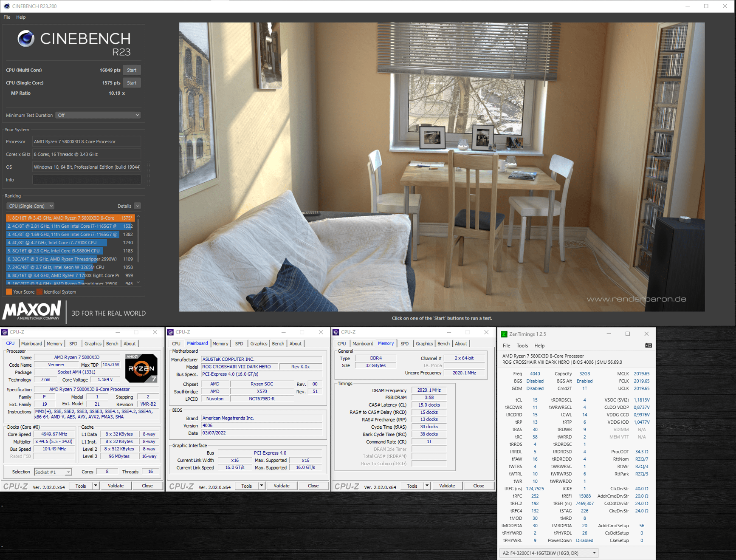Click the ZenTimings screenshot camera icon
Screen dimensions: 736x560
pyautogui.click(x=648, y=345)
